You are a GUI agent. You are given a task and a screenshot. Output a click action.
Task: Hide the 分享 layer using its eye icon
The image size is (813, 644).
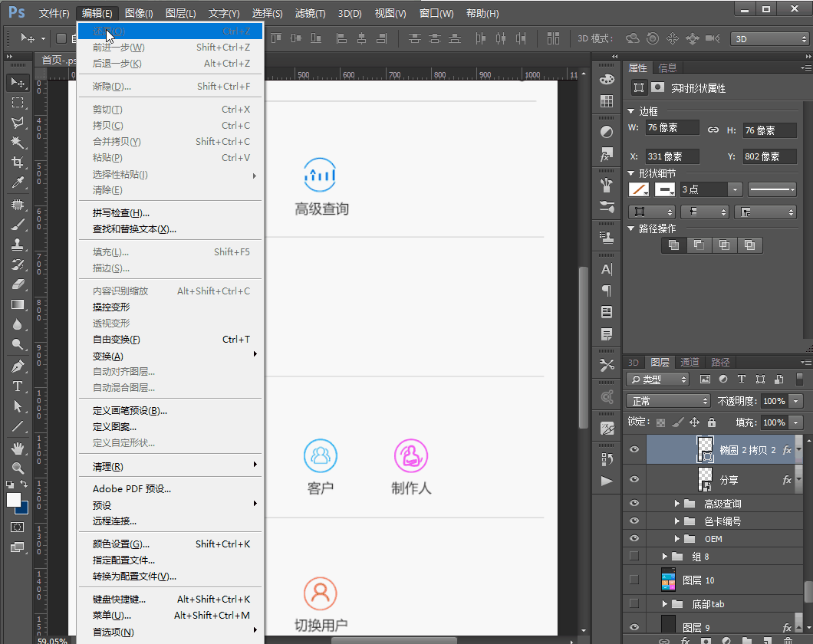(634, 479)
